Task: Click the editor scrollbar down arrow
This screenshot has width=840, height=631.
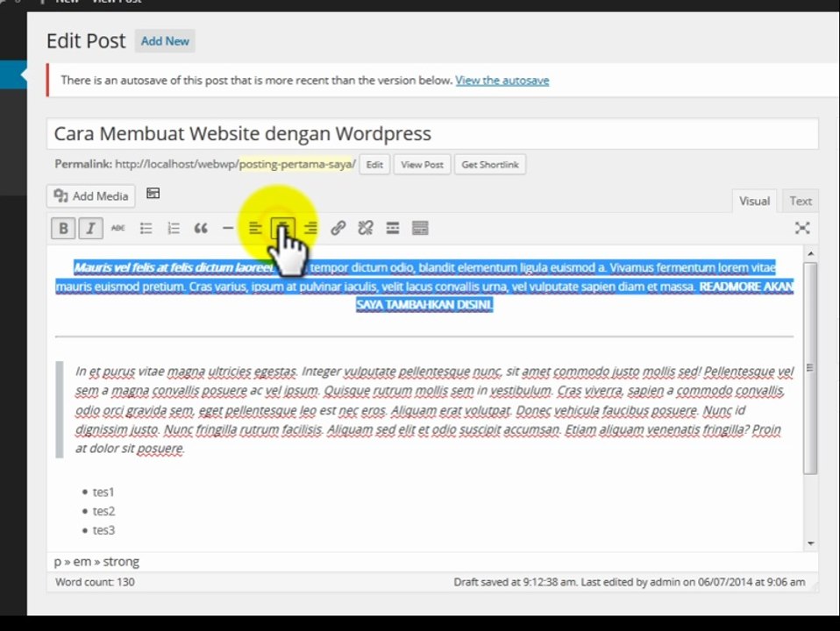Action: pos(810,543)
